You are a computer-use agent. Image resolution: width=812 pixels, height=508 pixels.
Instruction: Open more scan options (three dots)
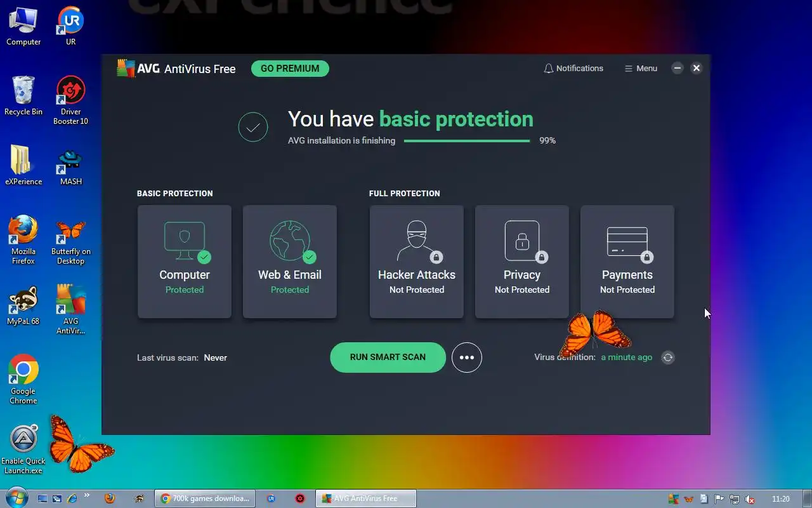tap(467, 358)
